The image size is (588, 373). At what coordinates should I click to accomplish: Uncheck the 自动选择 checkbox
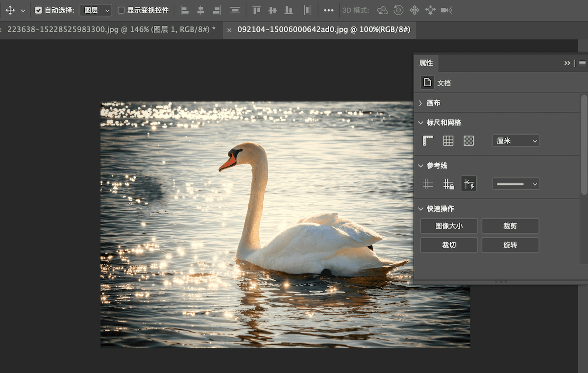tap(38, 10)
